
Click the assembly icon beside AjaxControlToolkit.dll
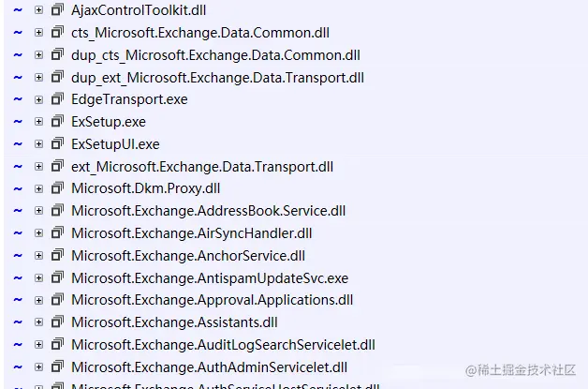(57, 9)
